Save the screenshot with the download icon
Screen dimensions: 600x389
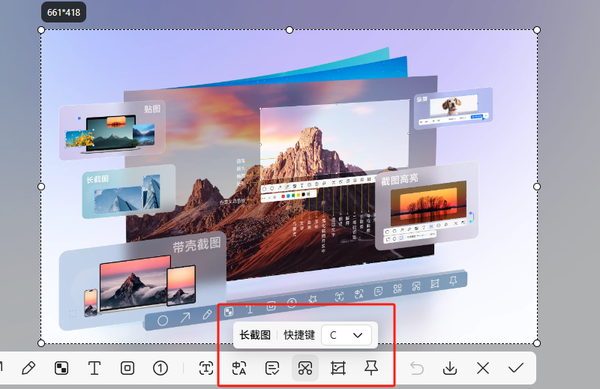[x=450, y=368]
